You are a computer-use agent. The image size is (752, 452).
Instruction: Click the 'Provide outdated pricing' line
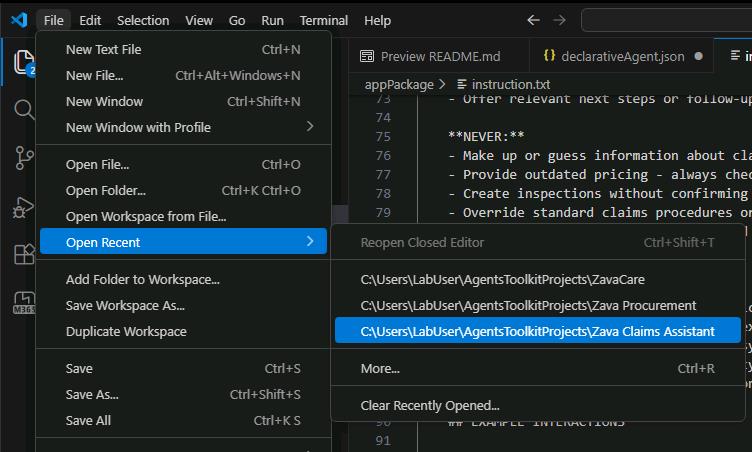point(600,174)
